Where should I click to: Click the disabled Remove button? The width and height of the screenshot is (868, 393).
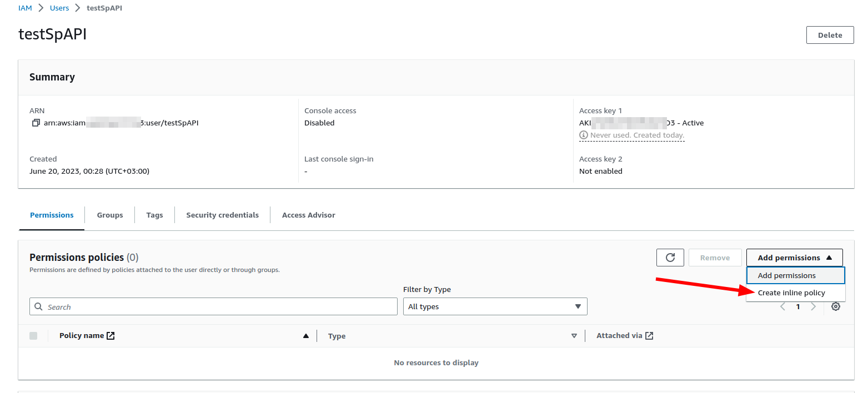[715, 258]
